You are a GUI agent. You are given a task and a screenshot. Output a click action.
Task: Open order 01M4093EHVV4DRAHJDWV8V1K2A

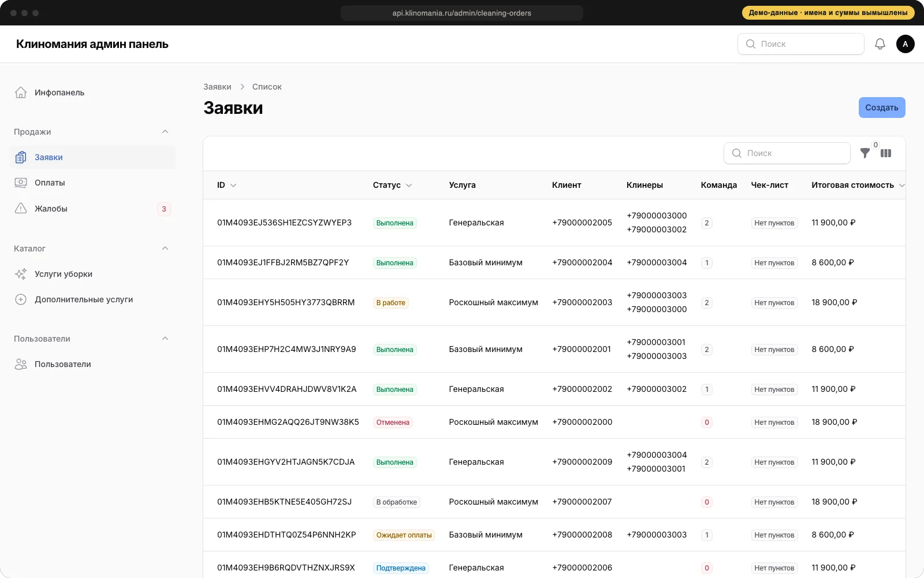tap(286, 389)
